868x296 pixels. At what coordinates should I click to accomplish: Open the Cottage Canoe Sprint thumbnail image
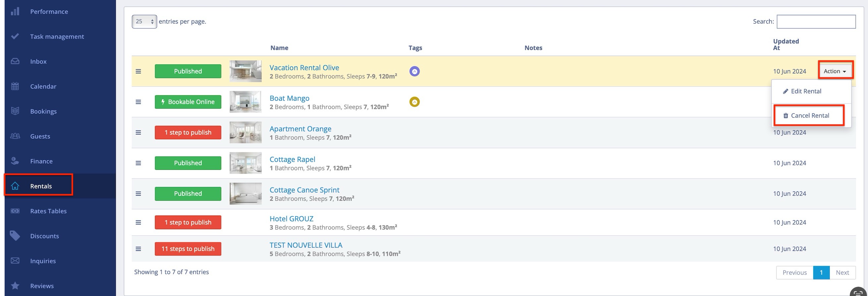pyautogui.click(x=245, y=193)
